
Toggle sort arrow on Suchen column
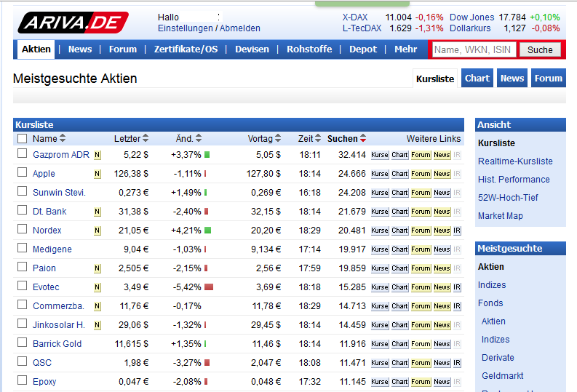click(x=363, y=138)
